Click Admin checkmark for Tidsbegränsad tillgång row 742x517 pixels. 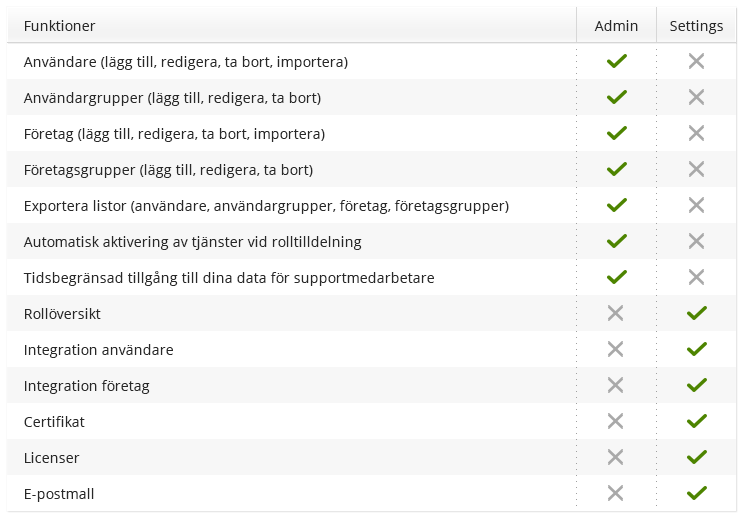(x=617, y=278)
